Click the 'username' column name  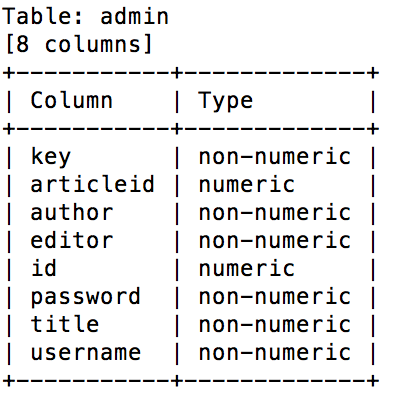86,353
